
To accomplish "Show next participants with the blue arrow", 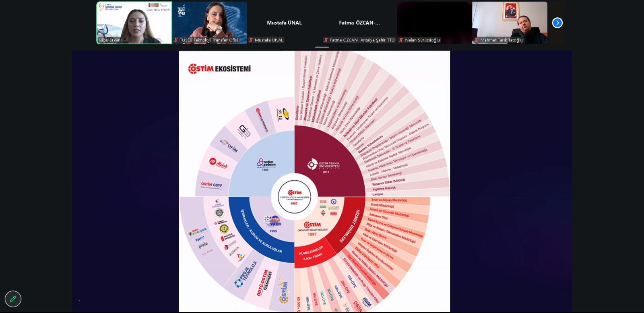I will 557,23.
